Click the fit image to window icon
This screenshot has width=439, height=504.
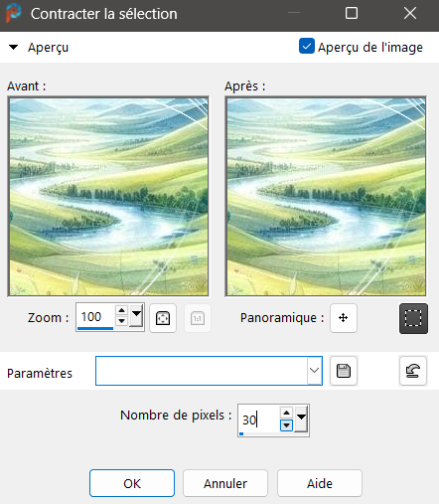tap(163, 318)
